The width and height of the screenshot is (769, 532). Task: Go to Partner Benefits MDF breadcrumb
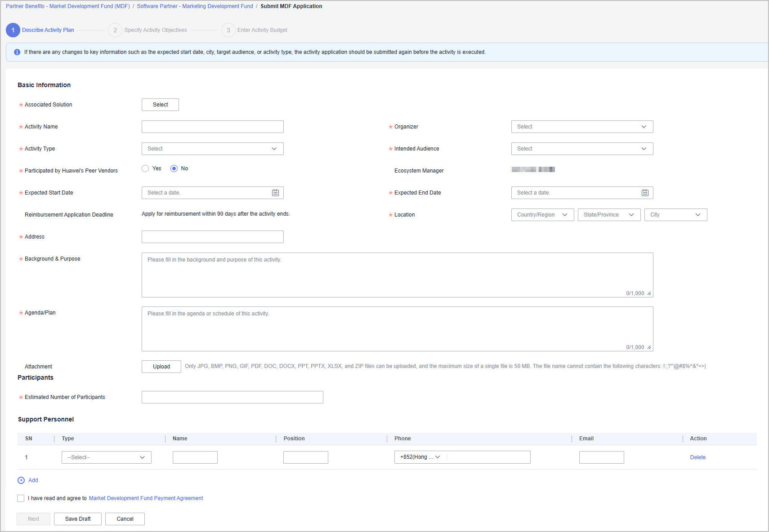(x=67, y=6)
